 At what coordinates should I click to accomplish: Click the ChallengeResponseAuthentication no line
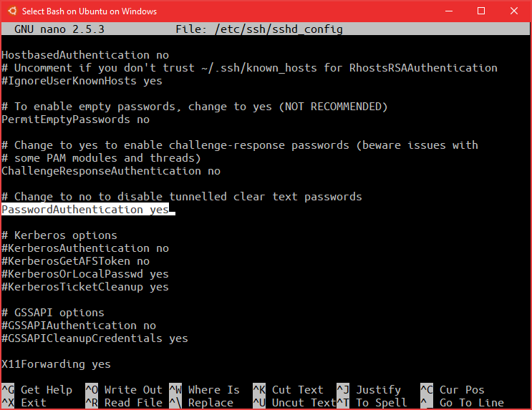click(x=111, y=171)
